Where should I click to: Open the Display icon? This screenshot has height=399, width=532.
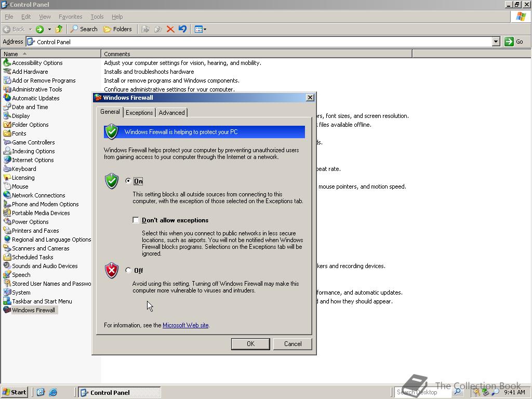[x=7, y=116]
